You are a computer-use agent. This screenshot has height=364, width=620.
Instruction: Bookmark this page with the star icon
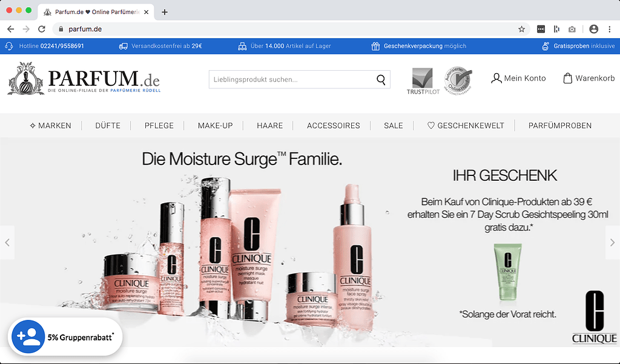[x=521, y=29]
